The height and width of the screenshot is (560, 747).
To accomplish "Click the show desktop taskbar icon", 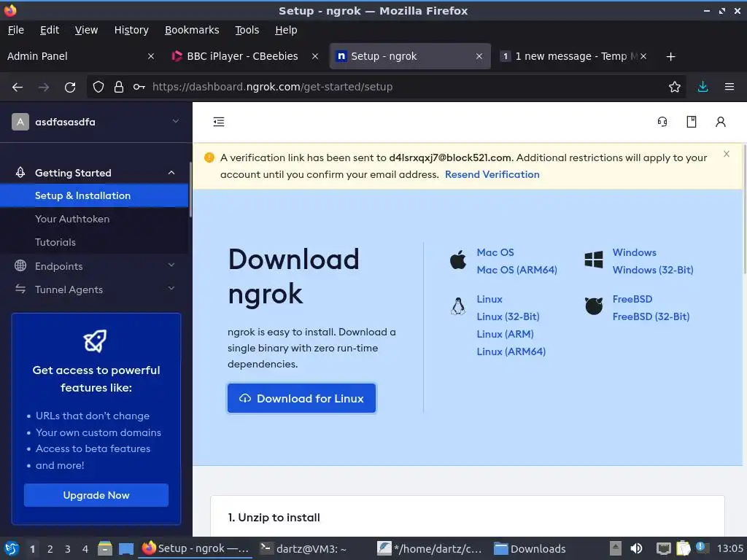I will (x=126, y=549).
